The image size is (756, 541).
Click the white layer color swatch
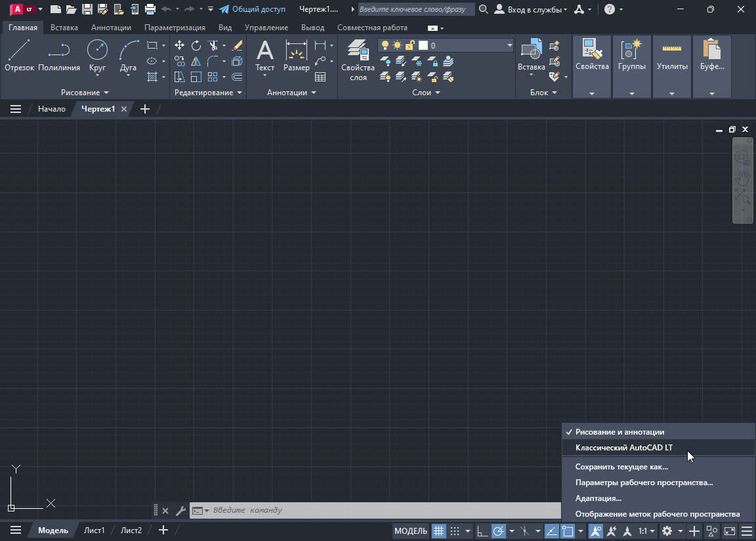pos(423,45)
